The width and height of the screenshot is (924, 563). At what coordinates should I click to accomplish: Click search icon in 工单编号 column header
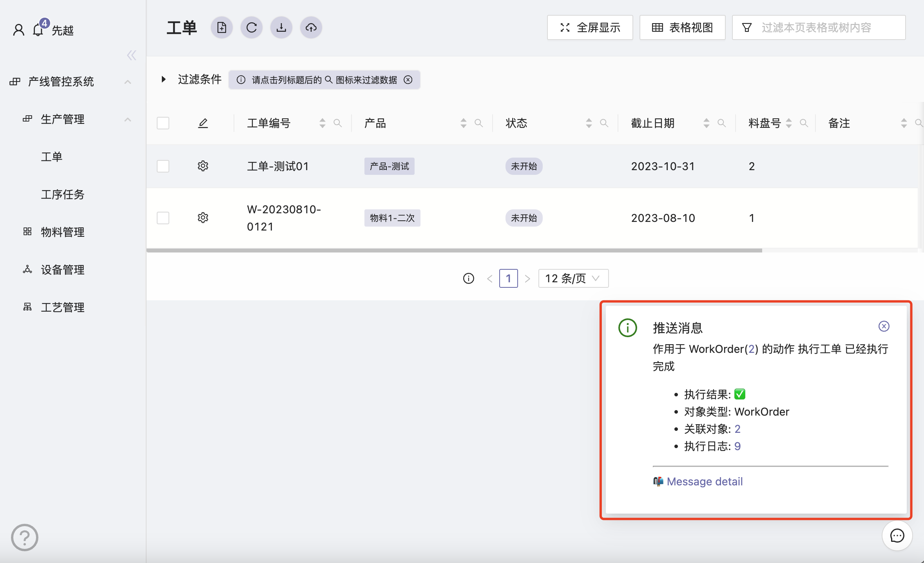click(x=337, y=123)
